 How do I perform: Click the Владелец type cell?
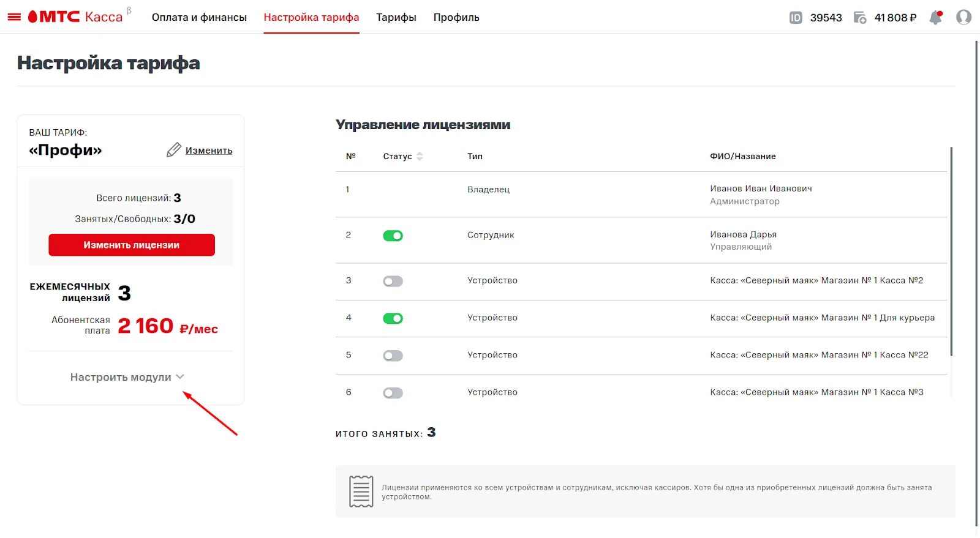point(489,190)
